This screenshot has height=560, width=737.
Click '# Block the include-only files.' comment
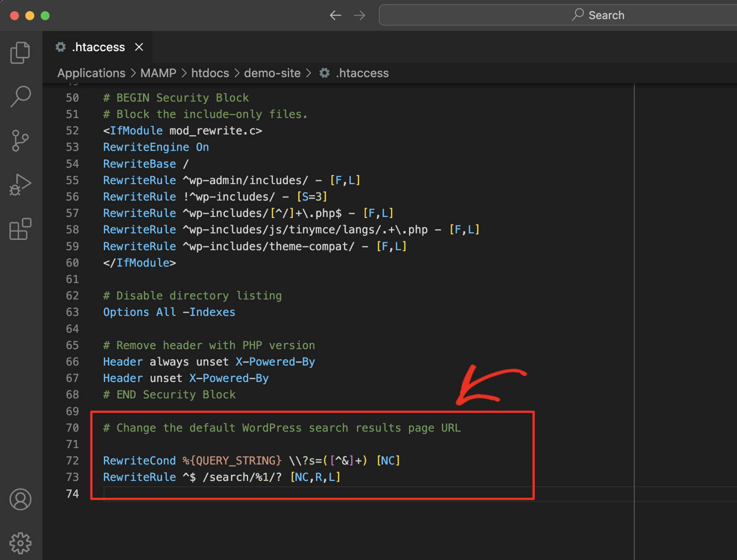[206, 114]
